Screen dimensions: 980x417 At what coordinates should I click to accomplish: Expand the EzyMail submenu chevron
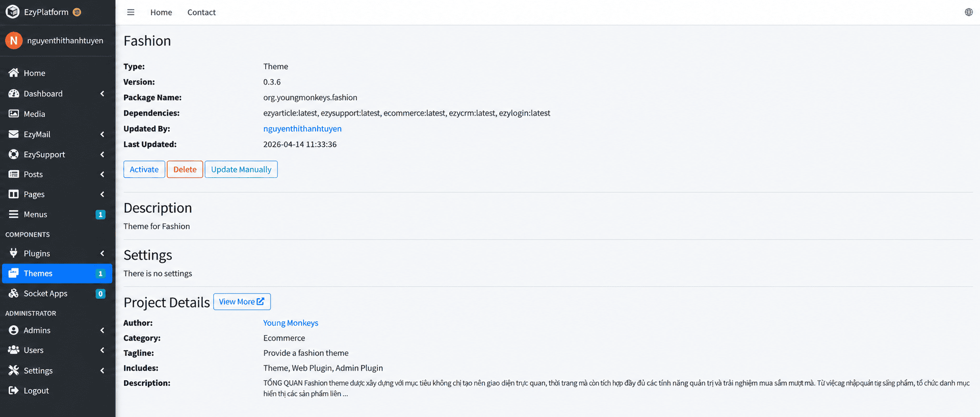[102, 134]
